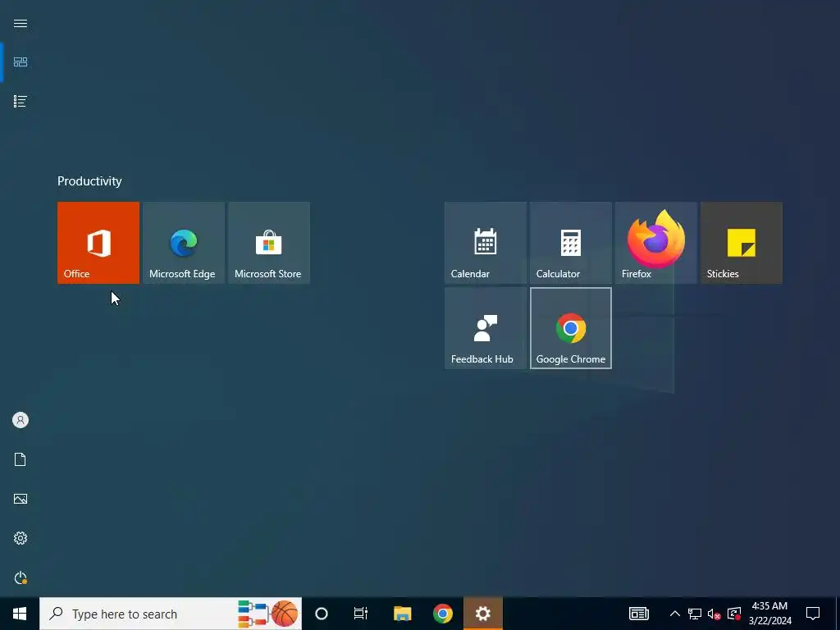
Task: Open the Firefox tile
Action: point(656,243)
